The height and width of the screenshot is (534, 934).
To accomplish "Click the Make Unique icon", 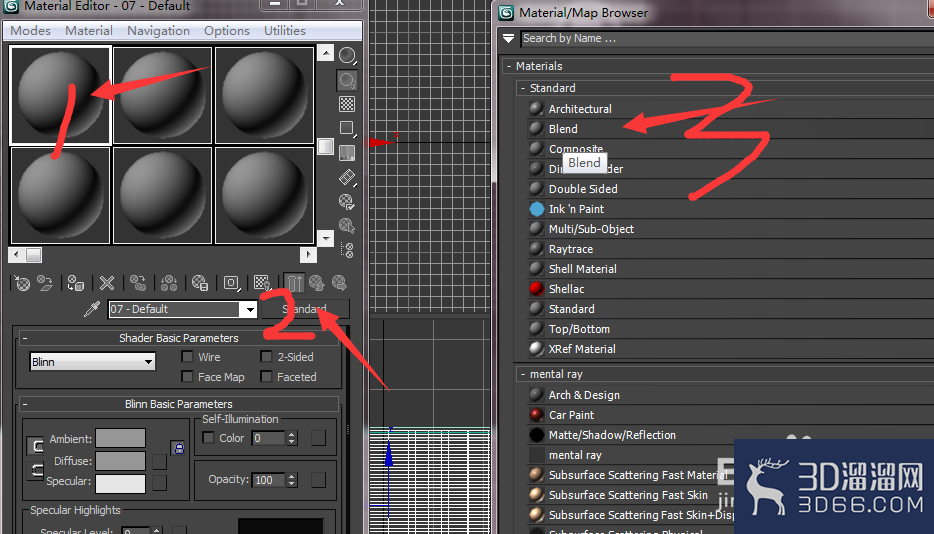I will pos(169,283).
